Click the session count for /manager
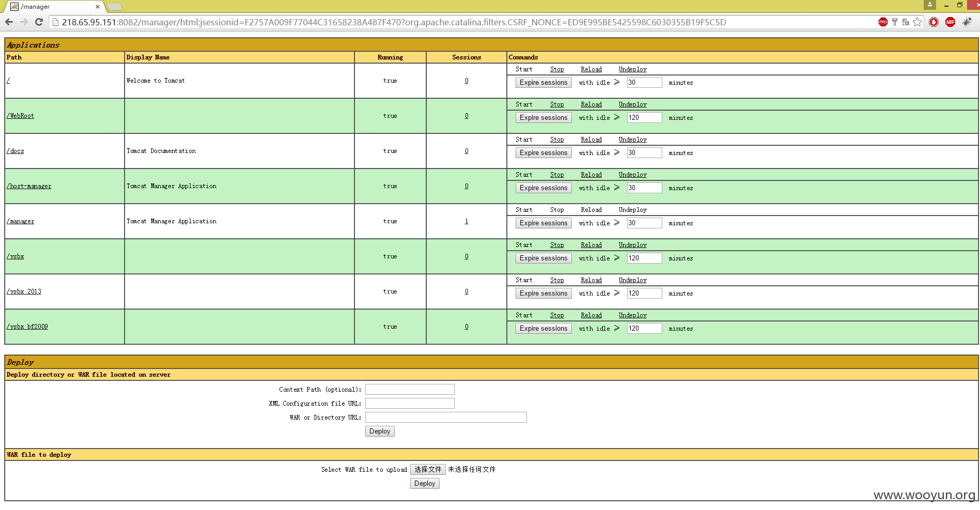The image size is (980, 510). coord(466,221)
